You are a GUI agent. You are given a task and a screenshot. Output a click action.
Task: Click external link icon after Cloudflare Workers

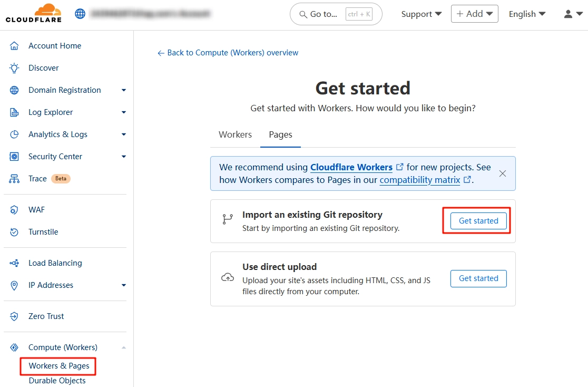[x=400, y=167]
